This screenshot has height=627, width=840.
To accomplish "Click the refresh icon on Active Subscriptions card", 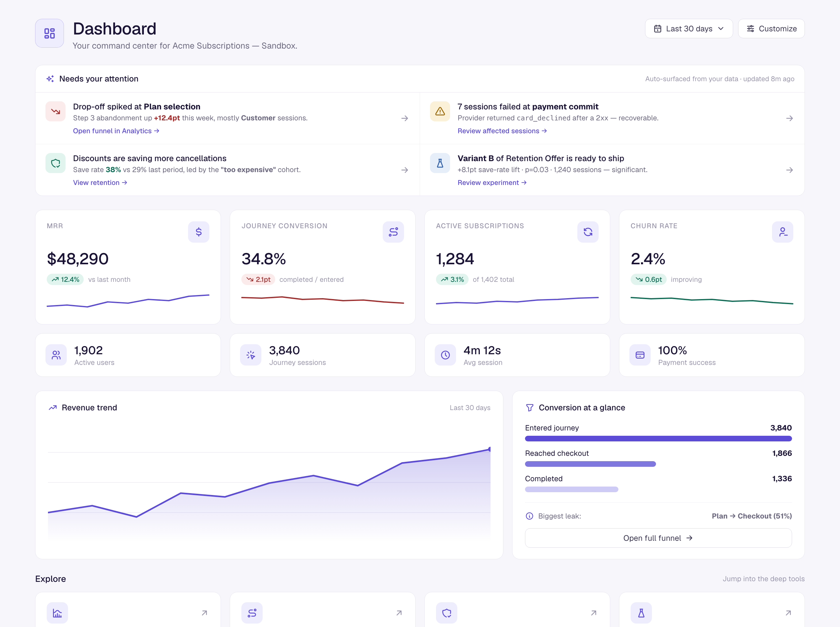I will click(x=588, y=232).
